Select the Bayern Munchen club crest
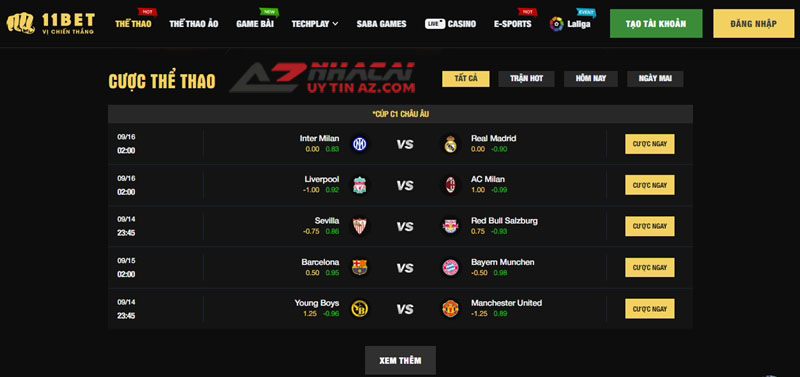 tap(451, 268)
